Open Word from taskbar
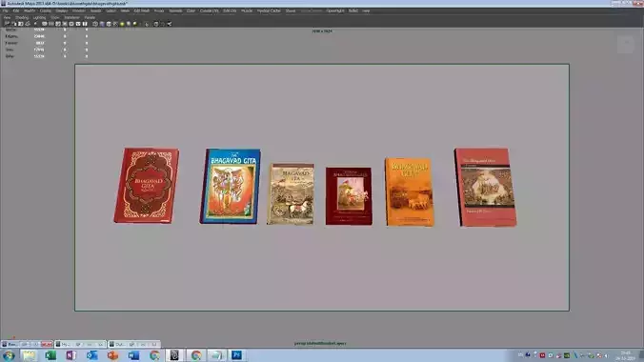The image size is (644, 362). 133,355
